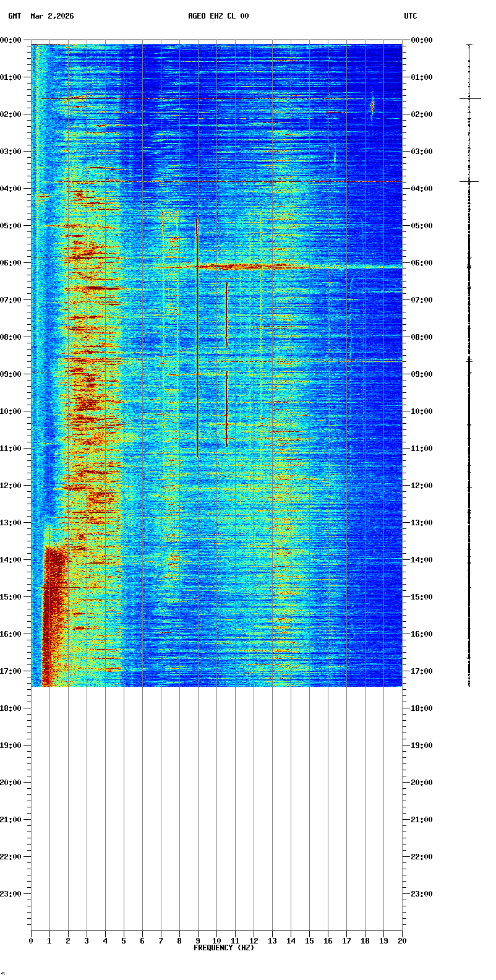
Task: Click the 20 tick label on frequency axis
Action: [x=402, y=941]
